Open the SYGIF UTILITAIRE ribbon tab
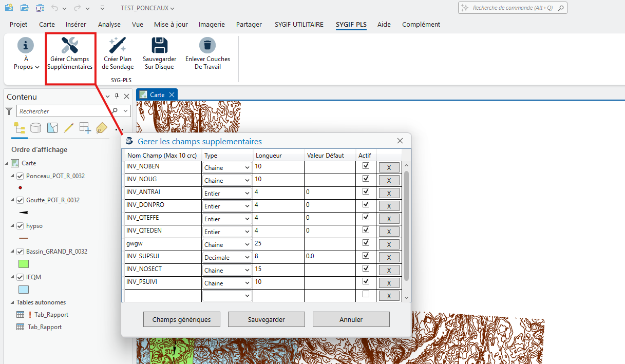 click(299, 24)
